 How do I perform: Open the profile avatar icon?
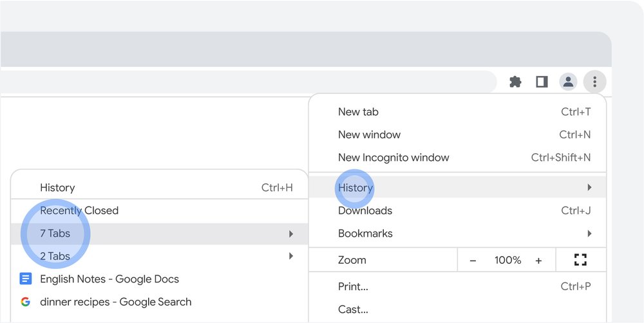coord(568,82)
